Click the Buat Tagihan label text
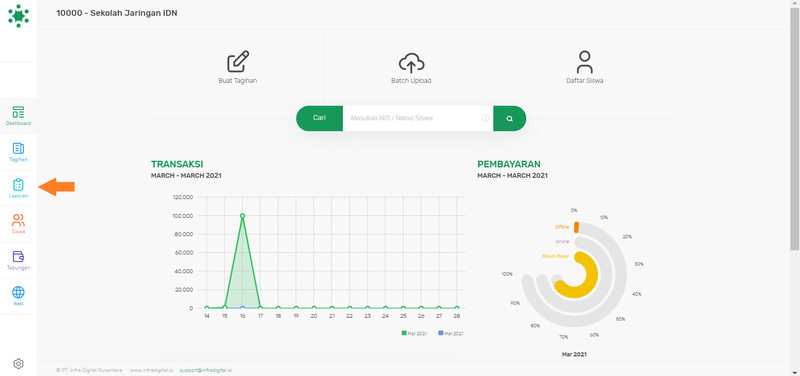800x376 pixels. click(x=238, y=81)
